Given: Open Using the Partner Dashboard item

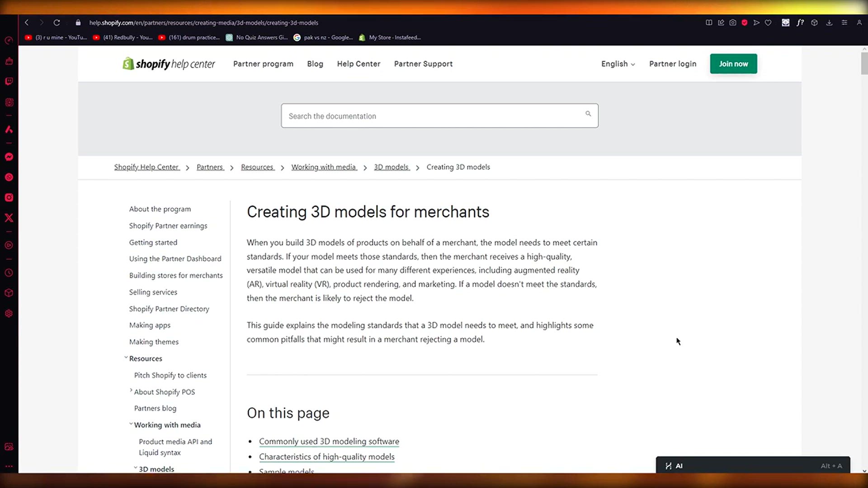Looking at the screenshot, I should pyautogui.click(x=175, y=259).
